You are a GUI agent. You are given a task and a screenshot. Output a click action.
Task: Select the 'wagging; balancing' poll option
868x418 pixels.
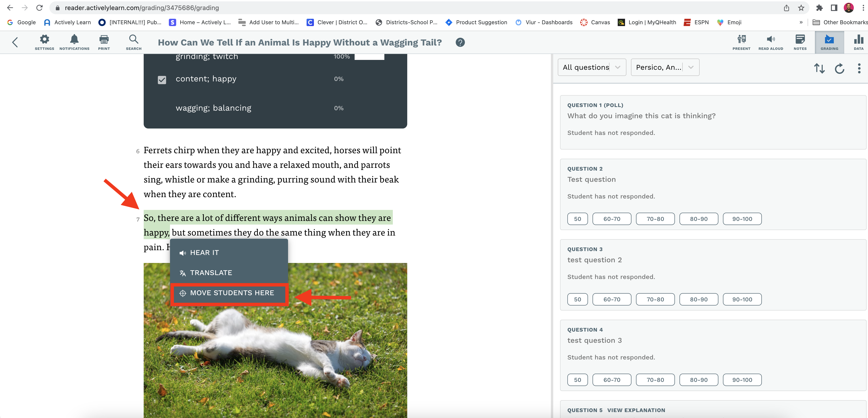click(213, 108)
